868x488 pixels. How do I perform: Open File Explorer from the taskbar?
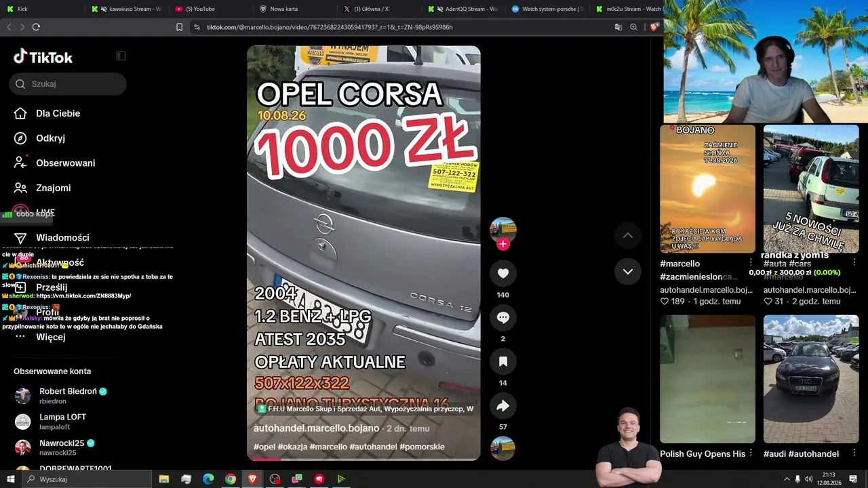tap(164, 479)
